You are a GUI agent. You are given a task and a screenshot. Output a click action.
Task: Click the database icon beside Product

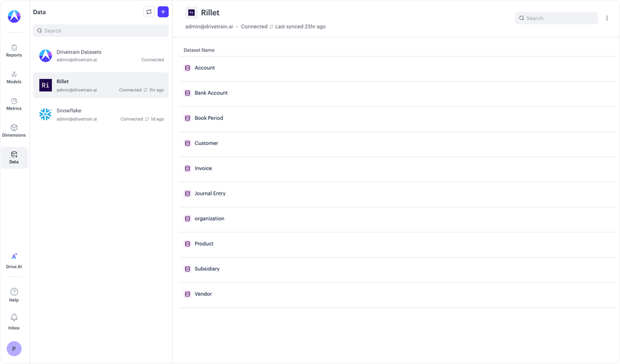tap(188, 244)
